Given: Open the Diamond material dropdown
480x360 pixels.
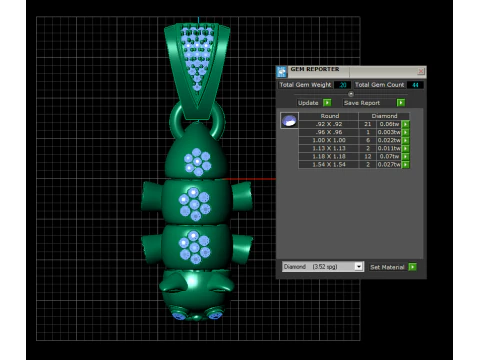Looking at the screenshot, I should [359, 267].
